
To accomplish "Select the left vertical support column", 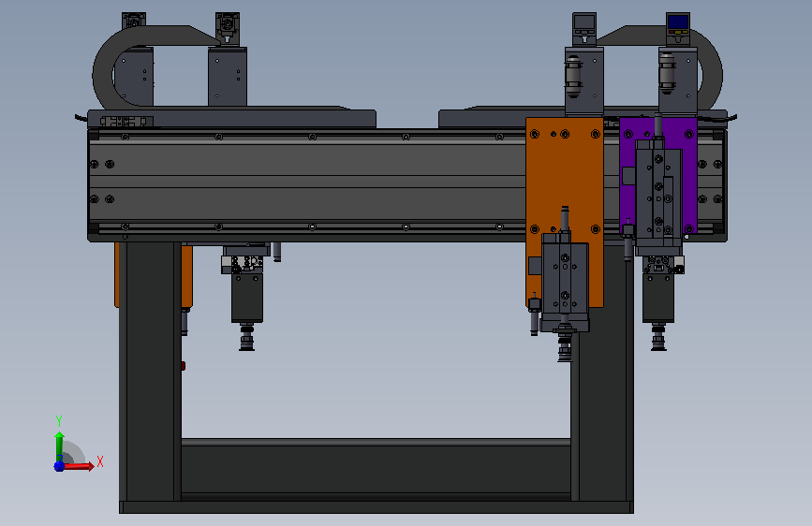I will pyautogui.click(x=150, y=371).
